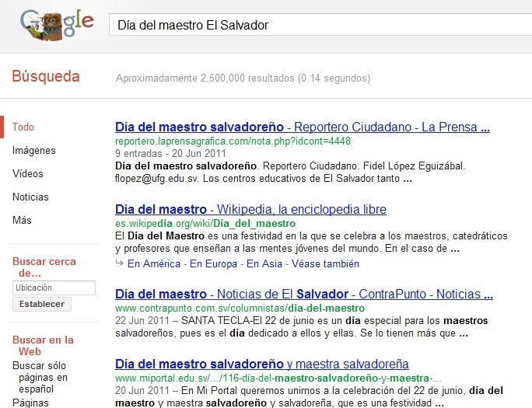Image resolution: width=532 pixels, height=408 pixels.
Task: Click the Búsqueda heading
Action: (46, 77)
